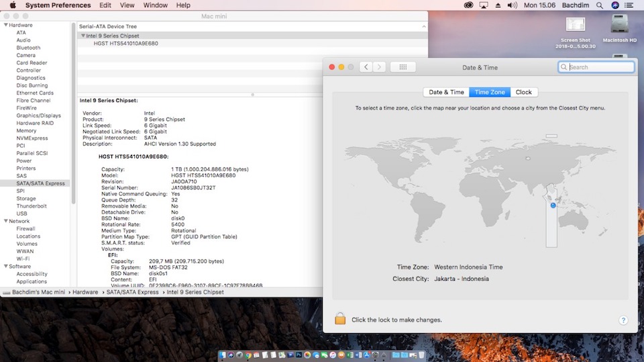Open the Edit menu

(x=105, y=5)
